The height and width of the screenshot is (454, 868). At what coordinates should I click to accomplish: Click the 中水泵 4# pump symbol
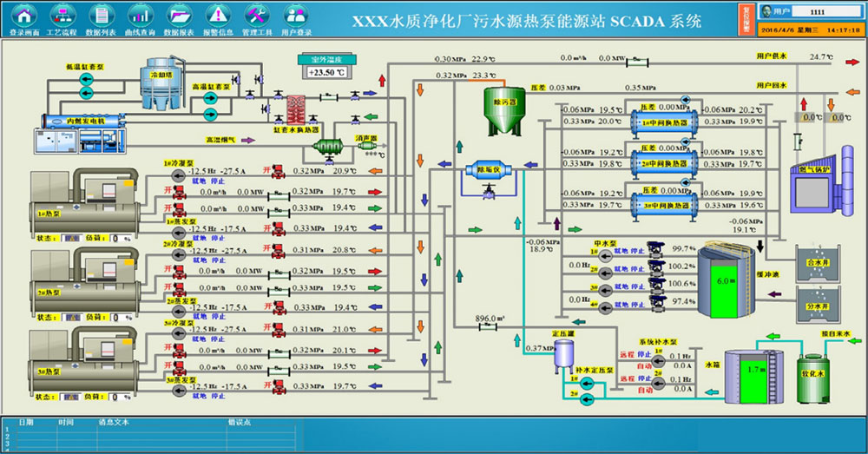coord(605,307)
